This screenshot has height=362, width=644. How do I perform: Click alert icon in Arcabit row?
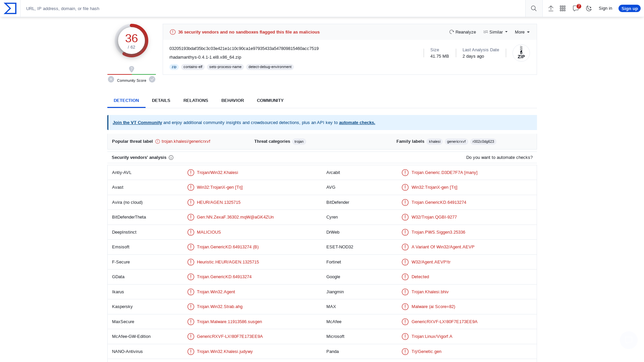(405, 173)
